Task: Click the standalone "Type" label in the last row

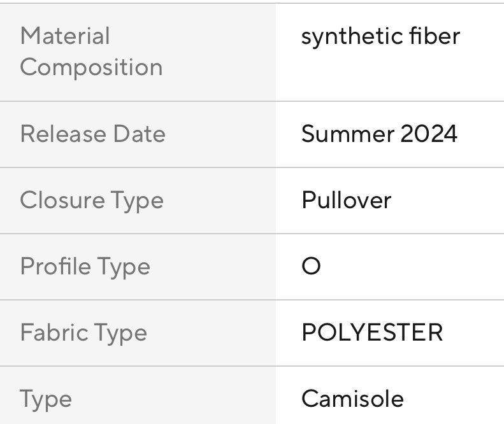Action: 46,399
